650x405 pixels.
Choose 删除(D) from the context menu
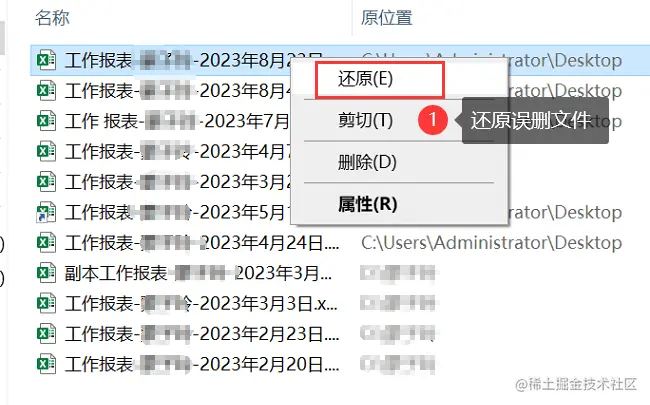(367, 162)
